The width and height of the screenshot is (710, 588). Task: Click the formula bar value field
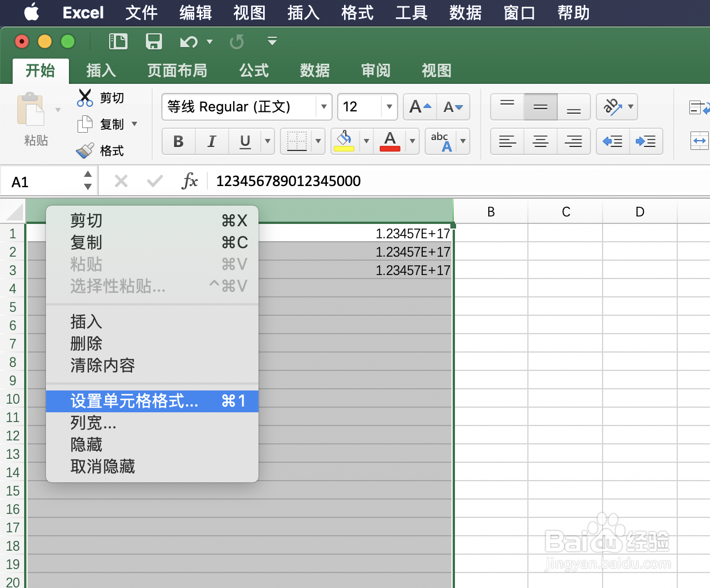[460, 181]
